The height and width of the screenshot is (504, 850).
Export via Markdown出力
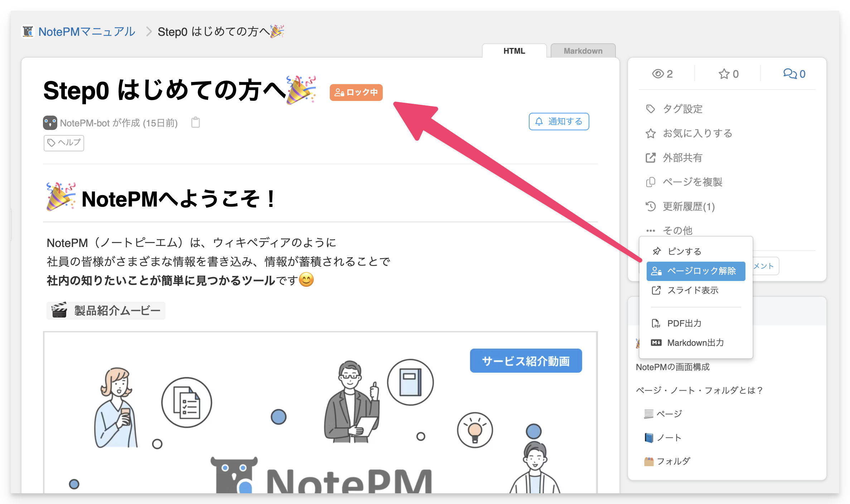pyautogui.click(x=696, y=343)
